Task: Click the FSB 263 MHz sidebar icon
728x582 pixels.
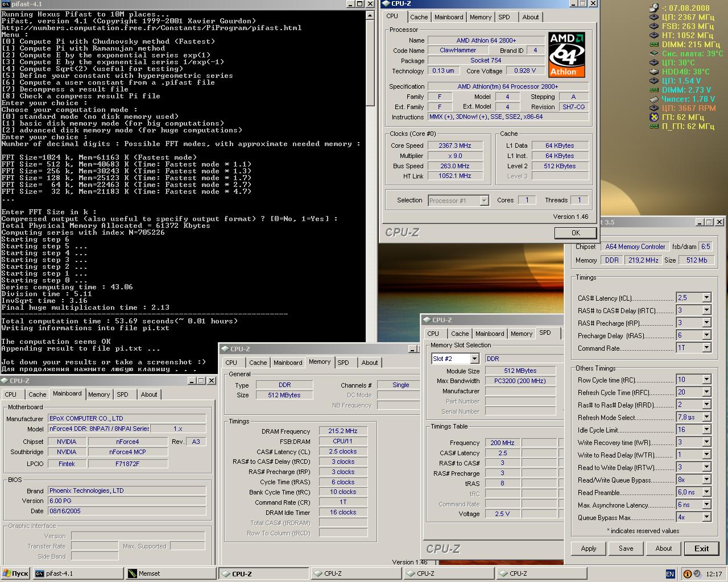Action: click(x=653, y=26)
